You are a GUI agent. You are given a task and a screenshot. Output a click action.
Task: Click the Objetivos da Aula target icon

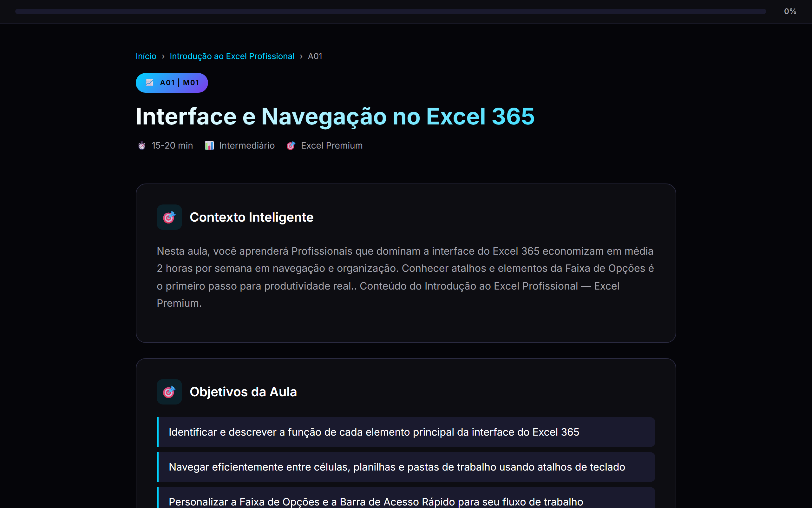[x=169, y=392]
